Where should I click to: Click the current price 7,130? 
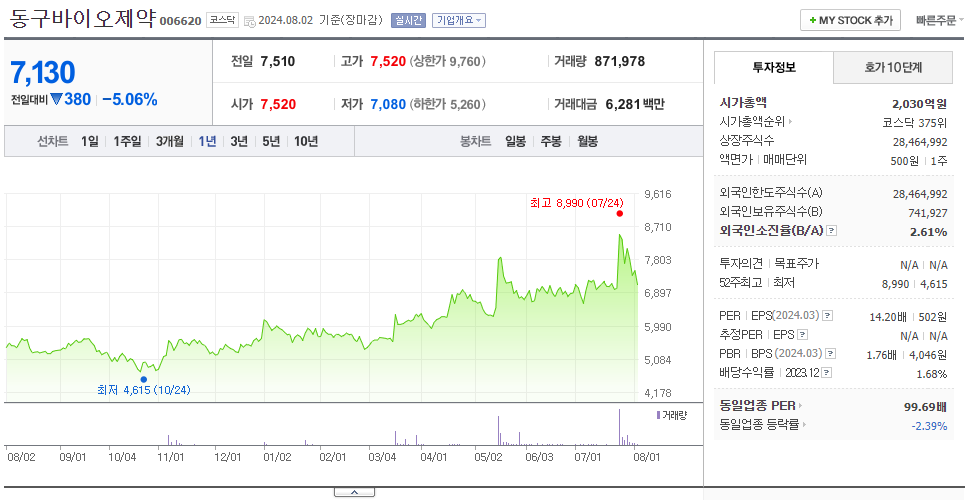pyautogui.click(x=43, y=73)
